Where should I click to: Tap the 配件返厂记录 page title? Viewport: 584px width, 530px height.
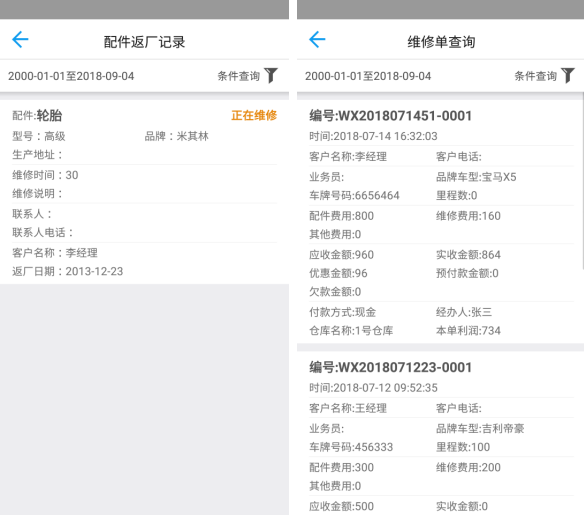point(145,42)
